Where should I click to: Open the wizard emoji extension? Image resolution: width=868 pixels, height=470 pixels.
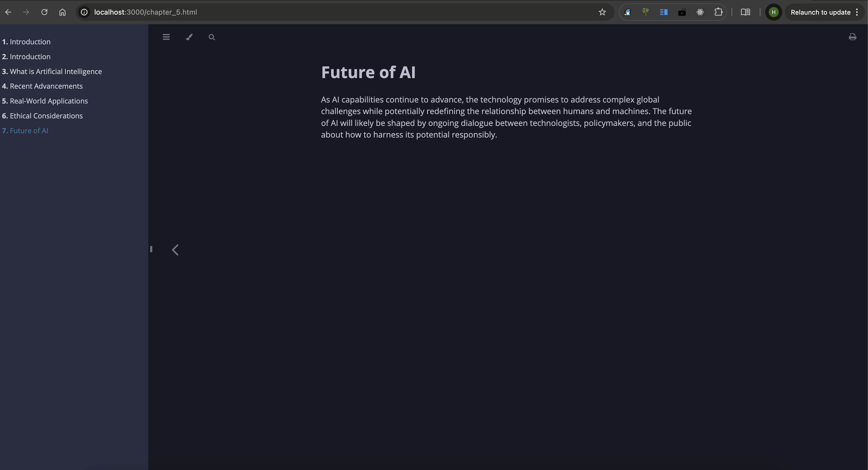[x=628, y=12]
